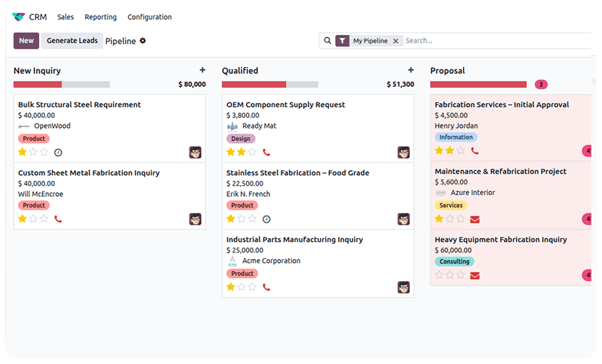Set third star priority on Bulk Structural Steel
Screen dimensions: 602x364
pos(44,152)
